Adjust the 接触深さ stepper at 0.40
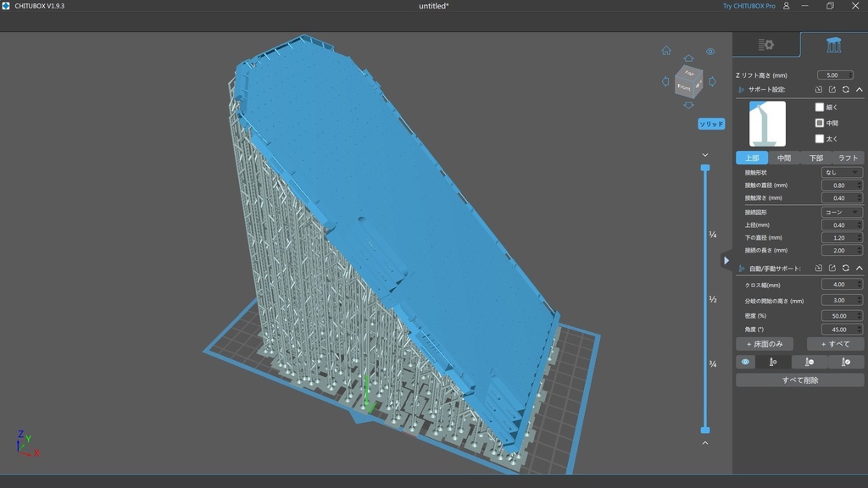Viewport: 868px width, 488px height. [x=860, y=198]
